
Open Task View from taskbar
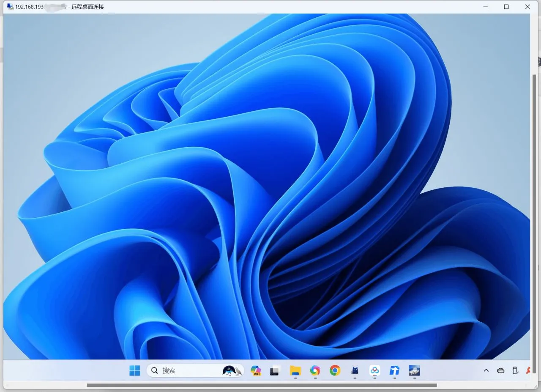click(x=275, y=370)
